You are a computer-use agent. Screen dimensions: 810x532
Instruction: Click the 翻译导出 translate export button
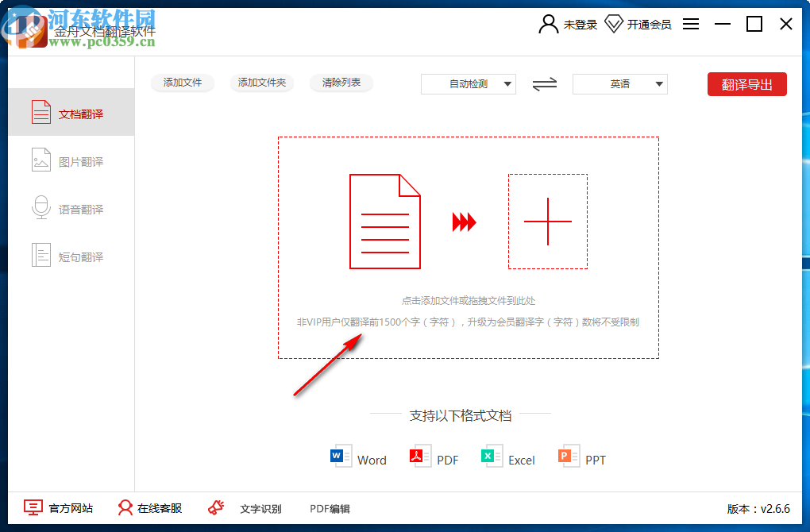[x=746, y=84]
